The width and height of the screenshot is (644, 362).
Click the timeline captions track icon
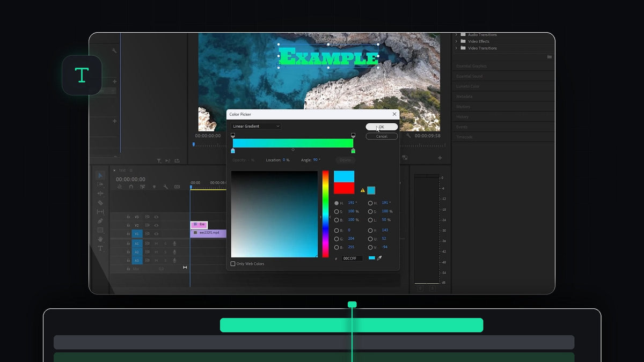point(177,187)
